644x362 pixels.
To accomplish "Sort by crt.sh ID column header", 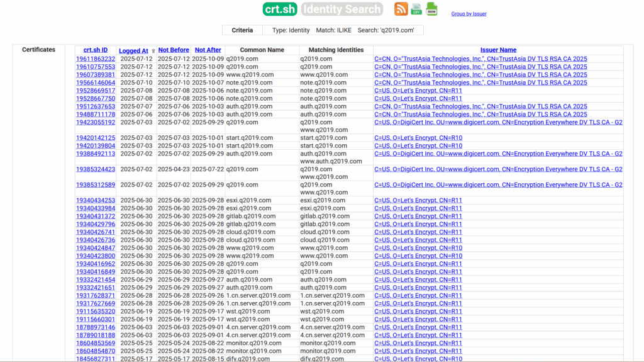I will coord(96,50).
